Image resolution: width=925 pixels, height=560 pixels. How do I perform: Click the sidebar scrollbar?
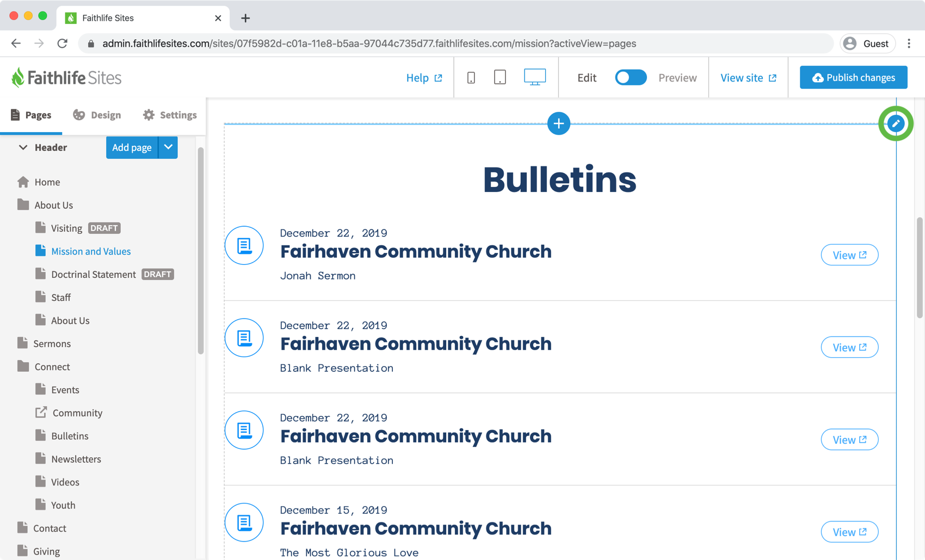point(201,251)
